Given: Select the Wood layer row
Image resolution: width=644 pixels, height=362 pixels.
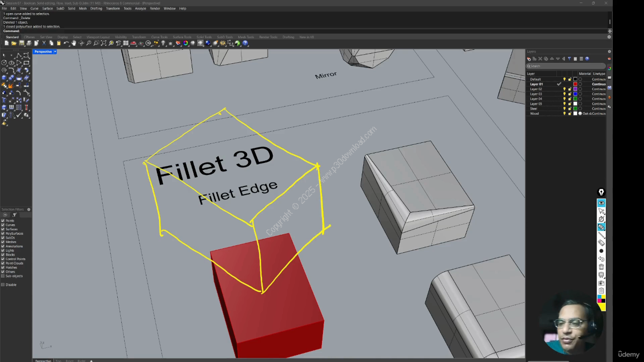Looking at the screenshot, I should point(534,114).
